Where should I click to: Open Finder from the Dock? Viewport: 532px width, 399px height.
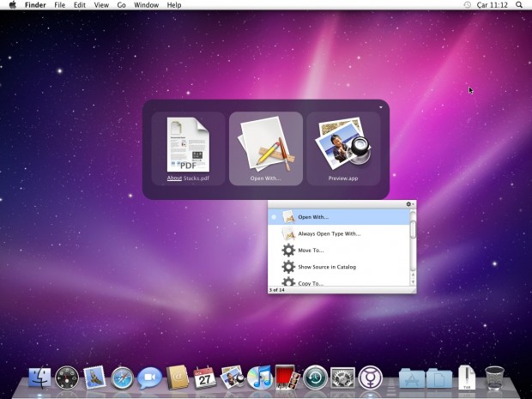[39, 378]
